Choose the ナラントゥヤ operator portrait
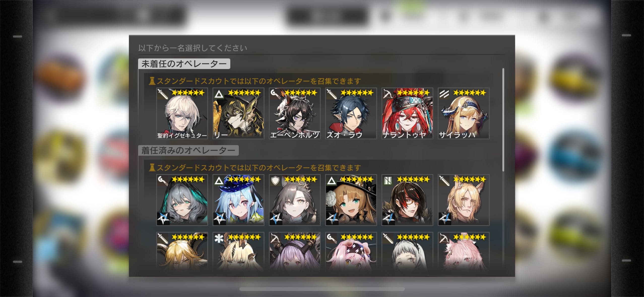The width and height of the screenshot is (644, 297). (x=407, y=113)
